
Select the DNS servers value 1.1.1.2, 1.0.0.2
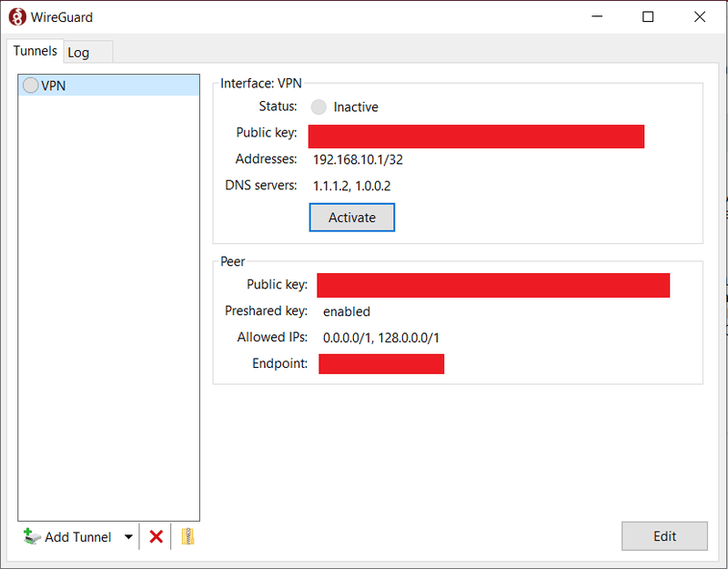click(352, 186)
